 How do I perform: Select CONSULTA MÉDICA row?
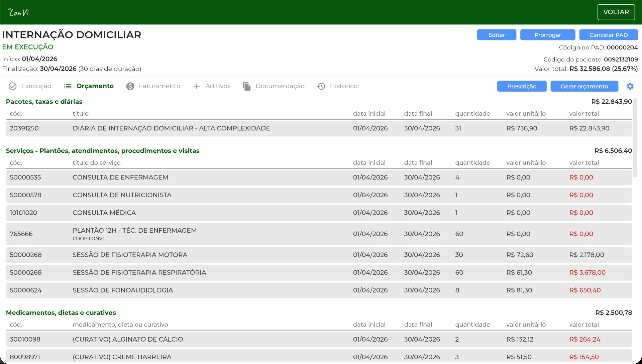pos(319,213)
